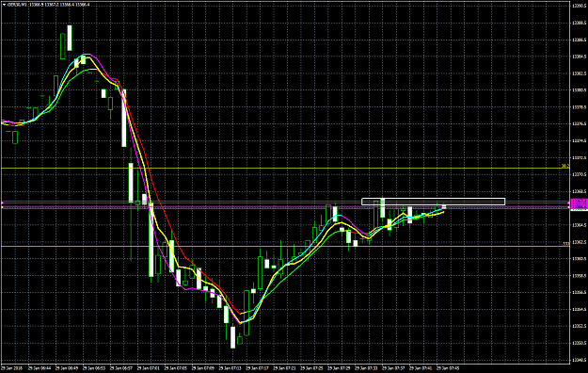
Task: Click the symbol and OHLC title text
Action: pyautogui.click(x=48, y=5)
